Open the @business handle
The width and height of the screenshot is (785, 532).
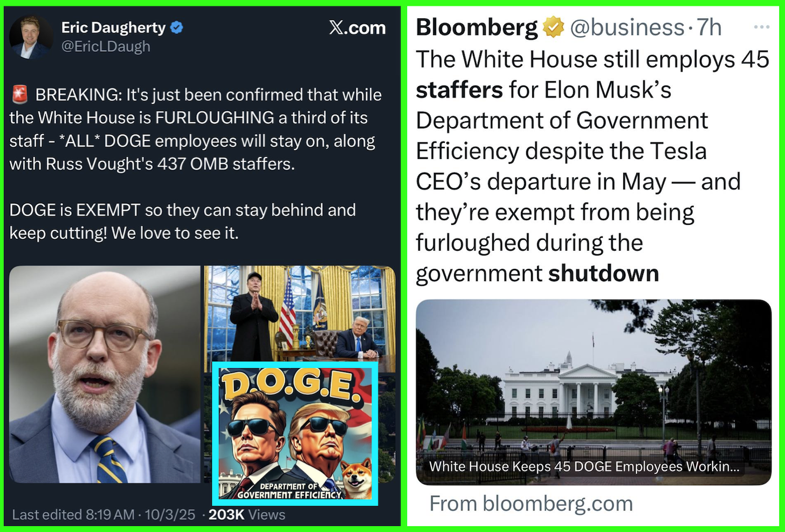[x=627, y=27]
